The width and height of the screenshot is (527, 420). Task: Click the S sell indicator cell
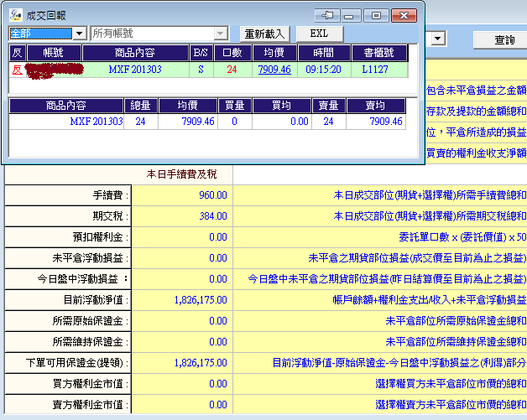pos(201,70)
